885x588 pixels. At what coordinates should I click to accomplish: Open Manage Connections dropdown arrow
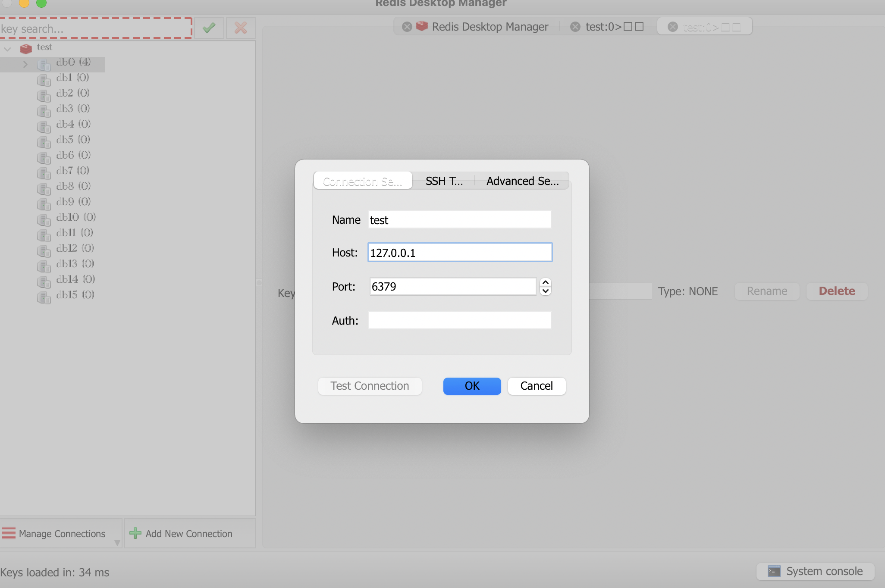pos(117,542)
